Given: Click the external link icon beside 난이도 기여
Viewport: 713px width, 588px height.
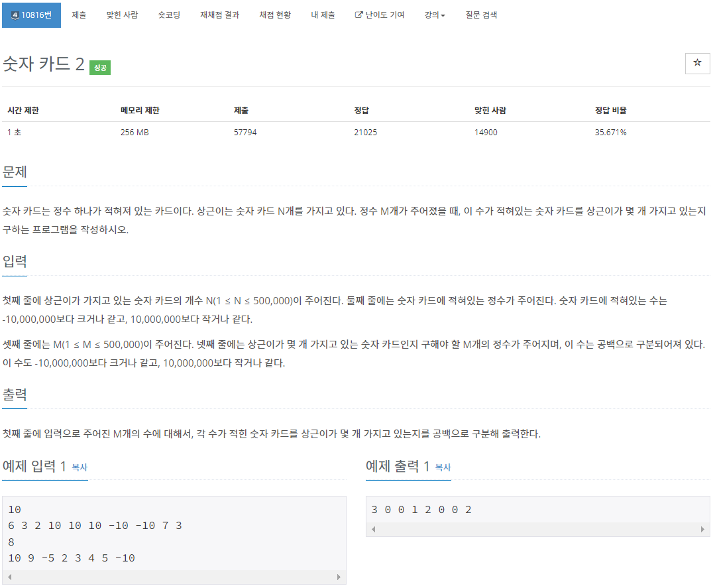Looking at the screenshot, I should tap(358, 15).
